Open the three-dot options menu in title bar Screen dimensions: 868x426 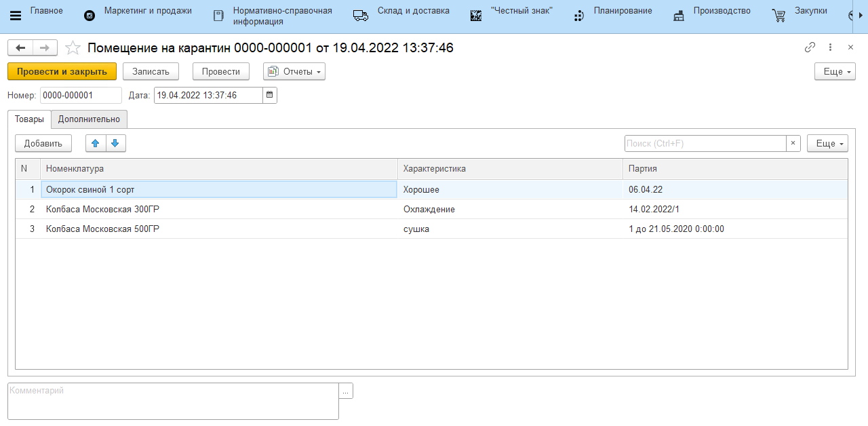tap(830, 47)
